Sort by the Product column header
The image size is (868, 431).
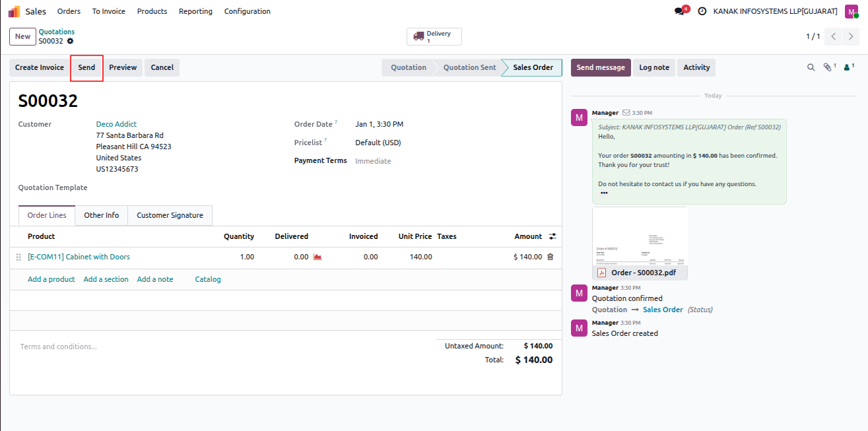click(41, 236)
